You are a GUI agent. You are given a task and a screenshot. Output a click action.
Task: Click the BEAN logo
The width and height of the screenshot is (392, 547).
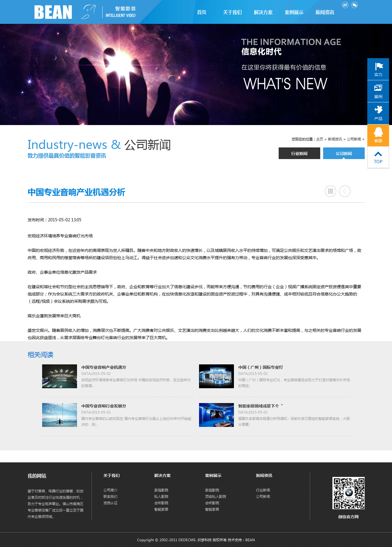pyautogui.click(x=53, y=12)
